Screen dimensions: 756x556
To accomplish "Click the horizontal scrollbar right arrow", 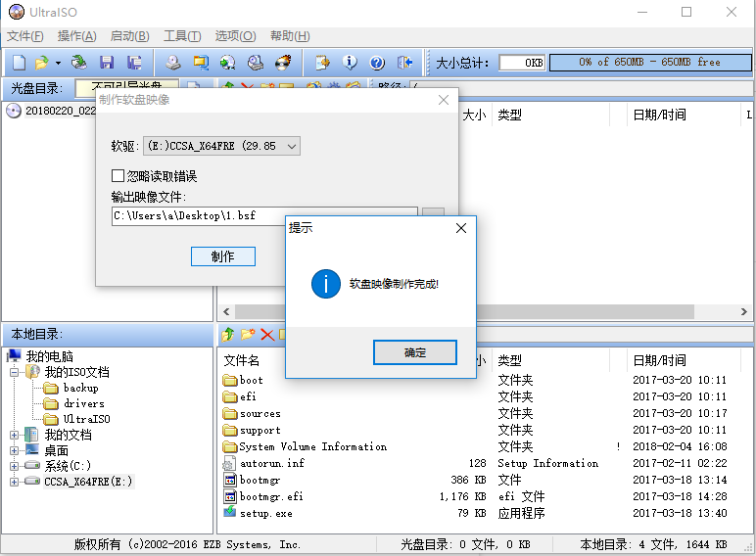I will click(744, 311).
